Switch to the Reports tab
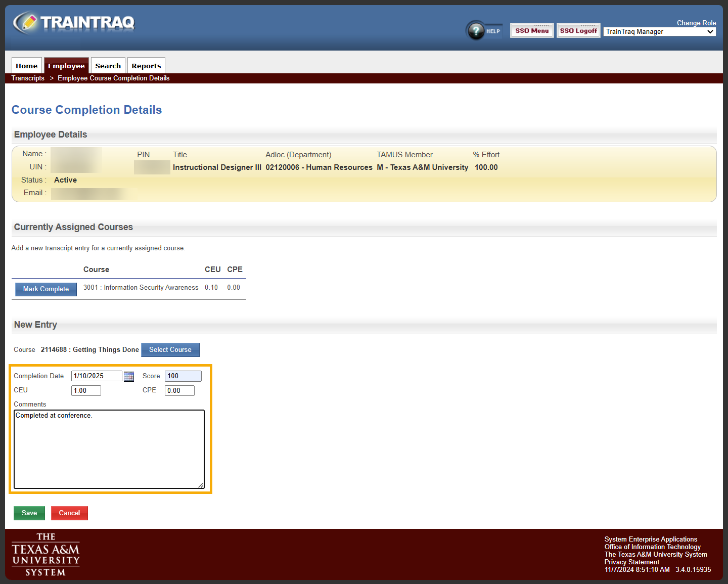 coord(146,65)
